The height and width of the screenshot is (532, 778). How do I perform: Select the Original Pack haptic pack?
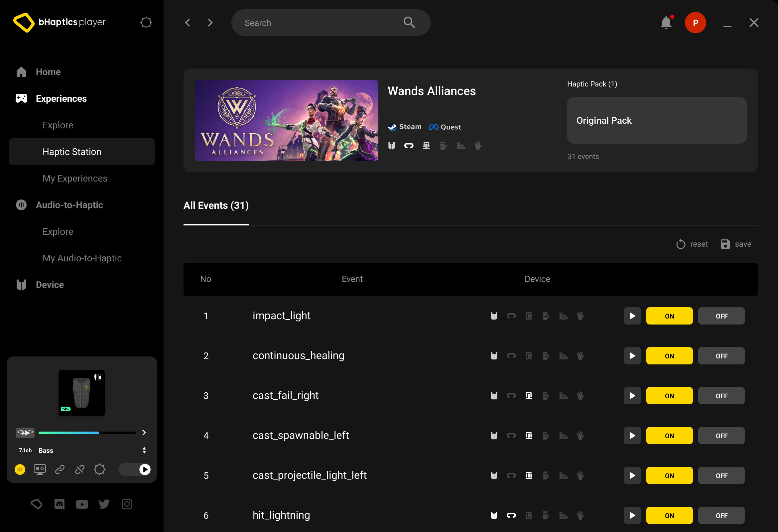tap(656, 120)
